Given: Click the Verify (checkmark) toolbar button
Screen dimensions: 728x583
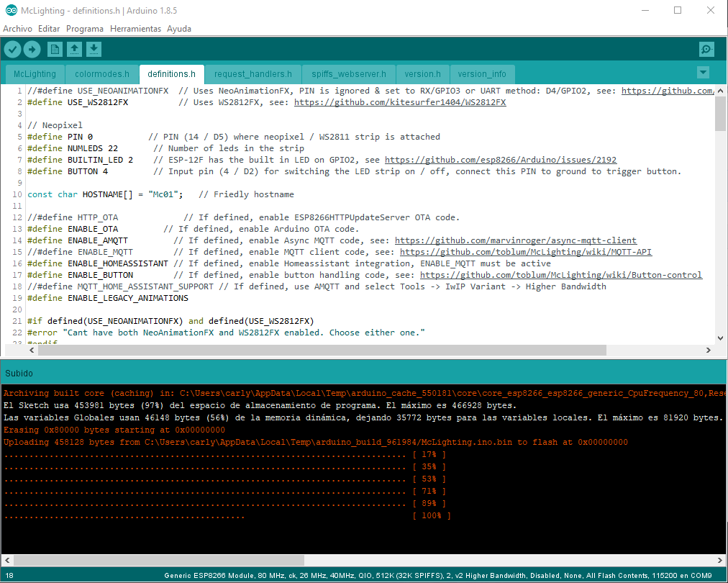Looking at the screenshot, I should [x=12, y=49].
